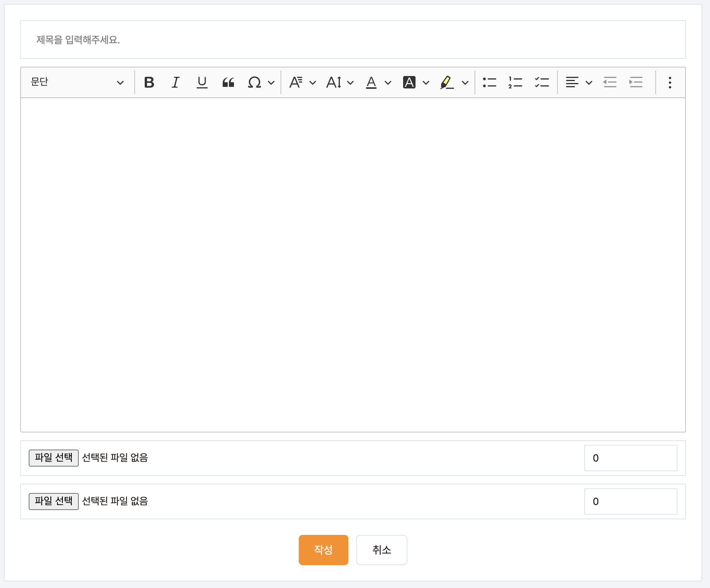
Task: Expand the font family dropdown
Action: point(303,82)
